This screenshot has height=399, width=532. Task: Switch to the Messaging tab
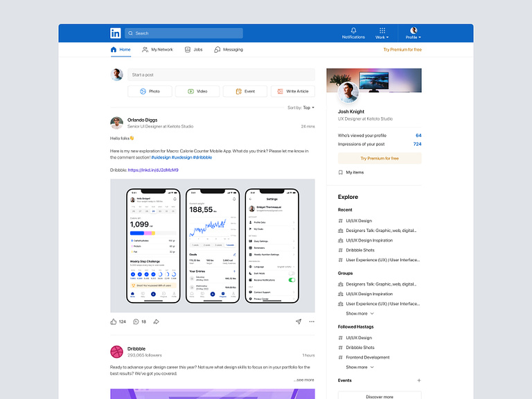point(229,50)
